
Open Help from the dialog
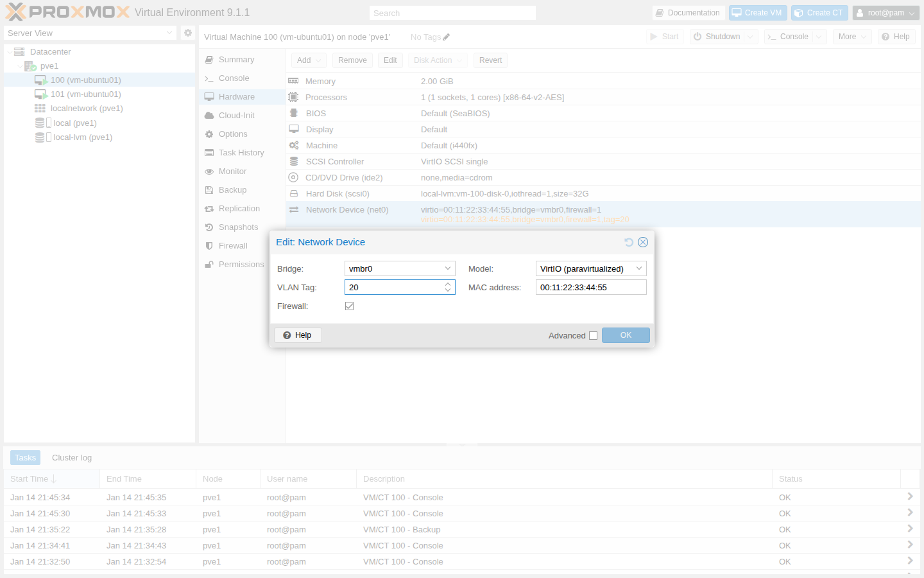pos(297,335)
